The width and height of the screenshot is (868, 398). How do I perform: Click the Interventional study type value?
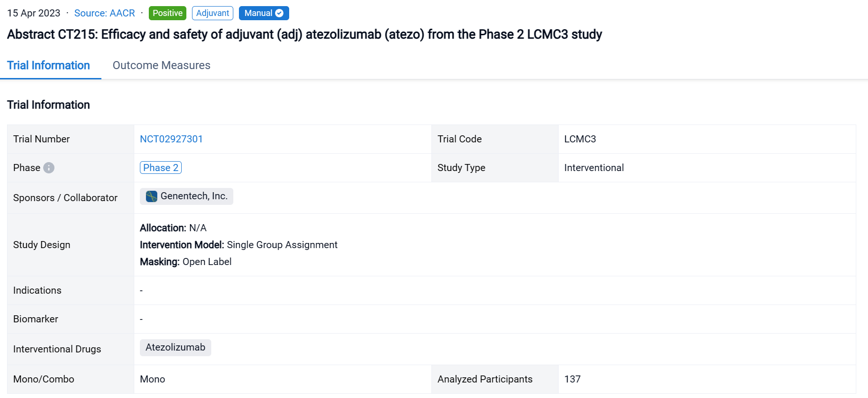(593, 168)
